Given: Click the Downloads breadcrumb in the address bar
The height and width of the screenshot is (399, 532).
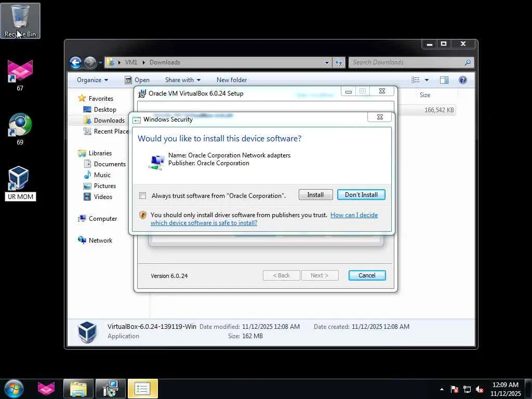Looking at the screenshot, I should (x=165, y=62).
